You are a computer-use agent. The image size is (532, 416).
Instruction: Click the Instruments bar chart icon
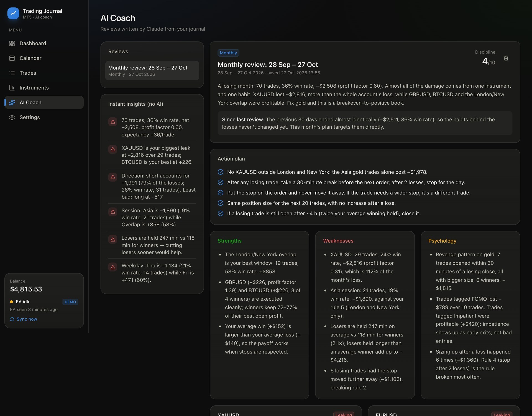coord(12,88)
